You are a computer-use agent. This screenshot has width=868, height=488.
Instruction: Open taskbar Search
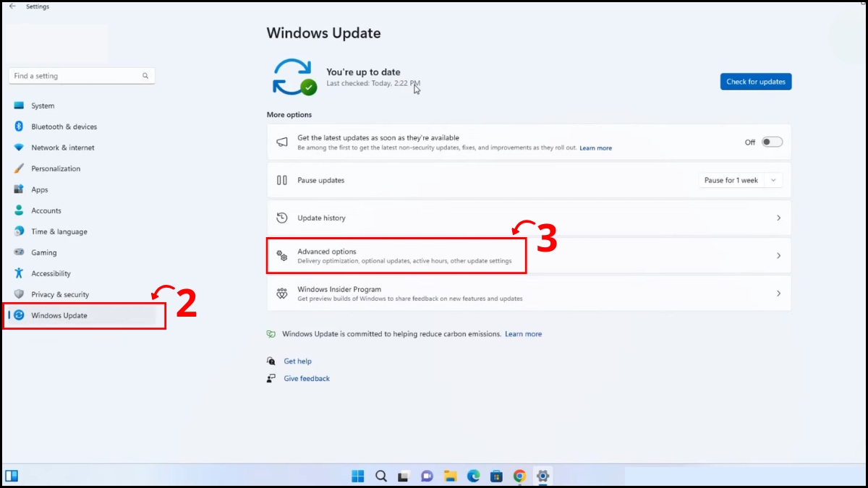pos(381,476)
